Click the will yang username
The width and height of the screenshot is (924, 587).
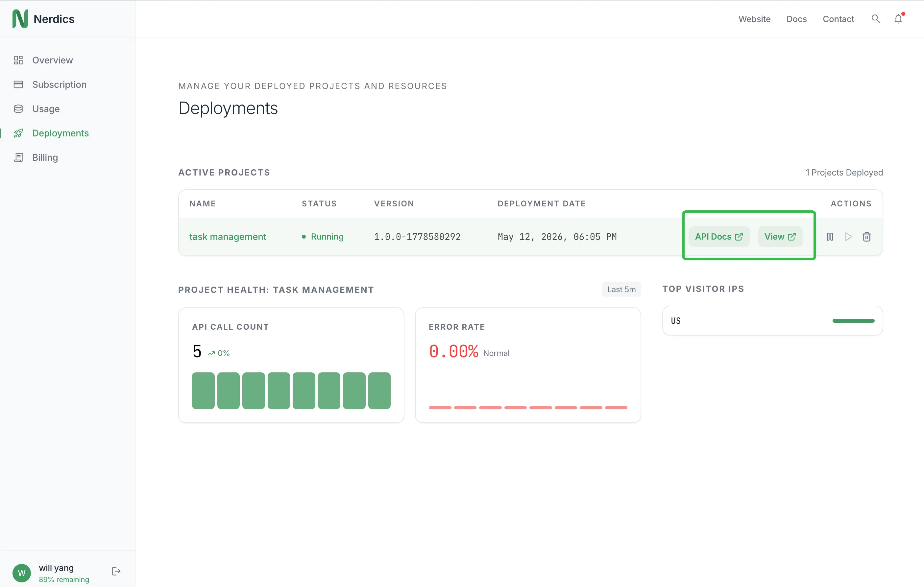(57, 568)
